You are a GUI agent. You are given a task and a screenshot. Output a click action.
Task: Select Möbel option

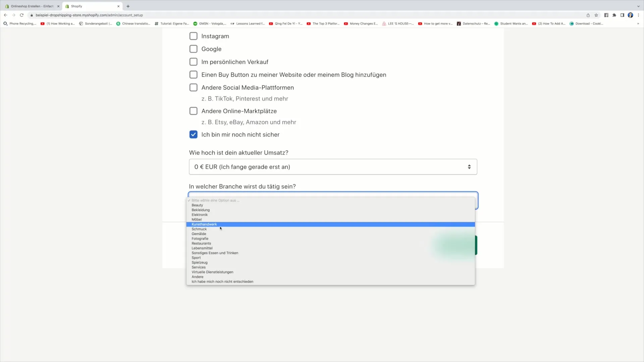(x=331, y=220)
